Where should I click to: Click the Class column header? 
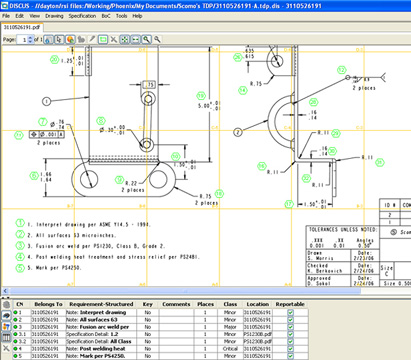230,304
